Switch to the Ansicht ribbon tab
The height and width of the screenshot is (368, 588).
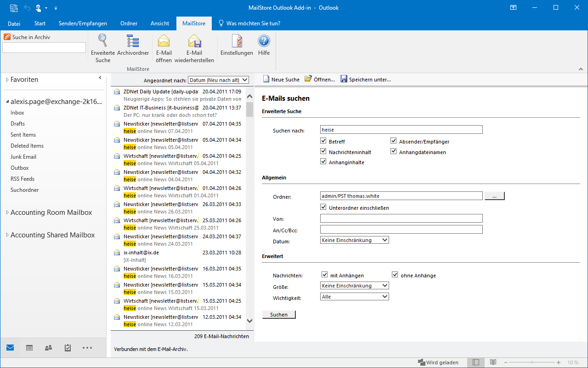point(158,23)
